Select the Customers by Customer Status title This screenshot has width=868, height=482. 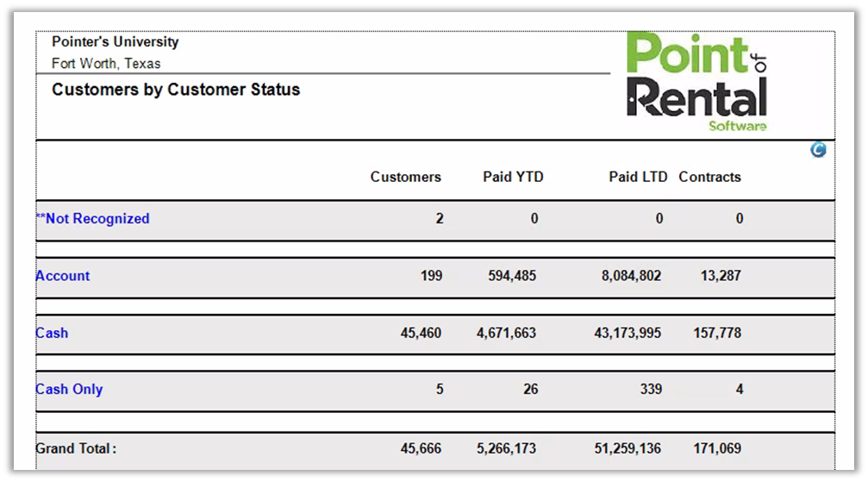coord(176,90)
